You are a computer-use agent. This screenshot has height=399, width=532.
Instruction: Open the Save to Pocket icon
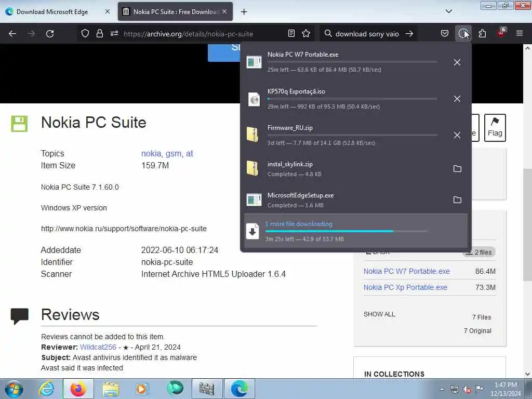(x=445, y=34)
